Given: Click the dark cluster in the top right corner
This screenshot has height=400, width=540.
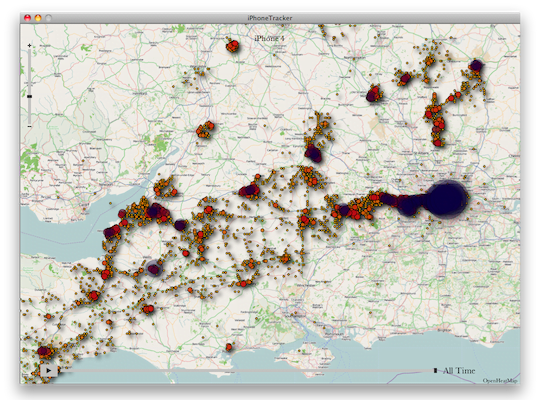Looking at the screenshot, I should click(476, 65).
